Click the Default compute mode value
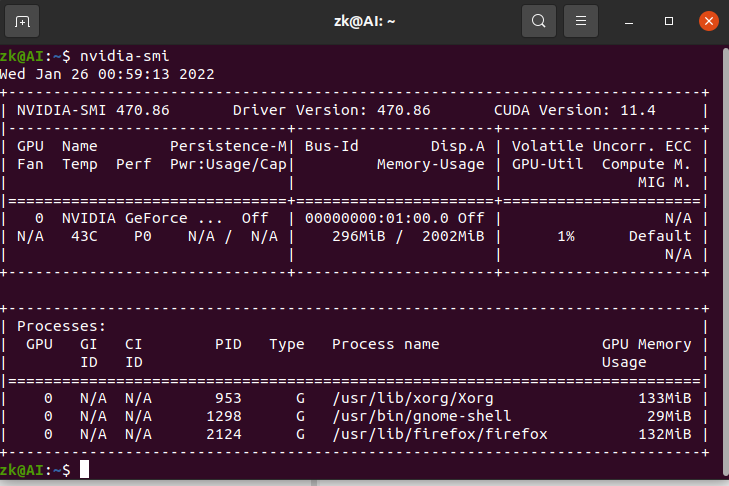 point(660,237)
